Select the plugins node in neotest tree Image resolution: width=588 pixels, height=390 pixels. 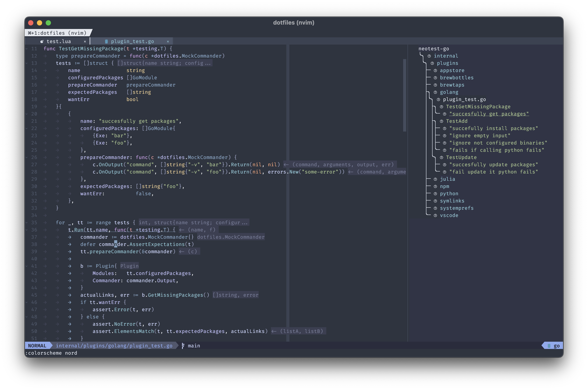pyautogui.click(x=447, y=63)
